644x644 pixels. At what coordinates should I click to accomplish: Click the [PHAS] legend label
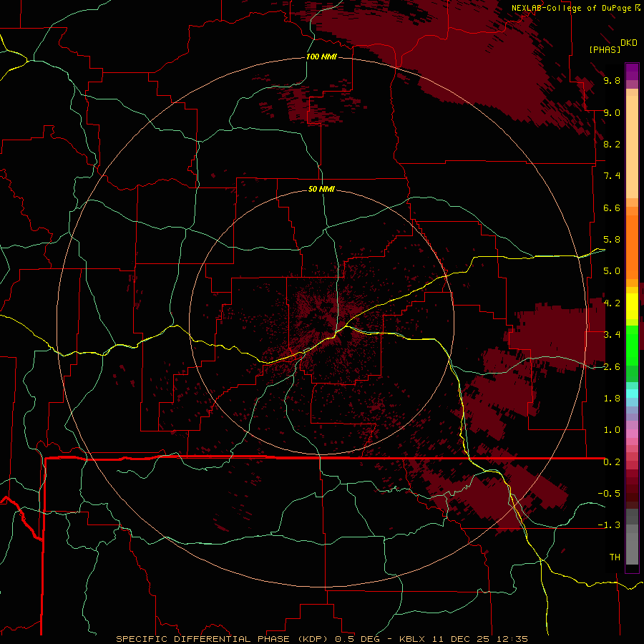click(605, 50)
